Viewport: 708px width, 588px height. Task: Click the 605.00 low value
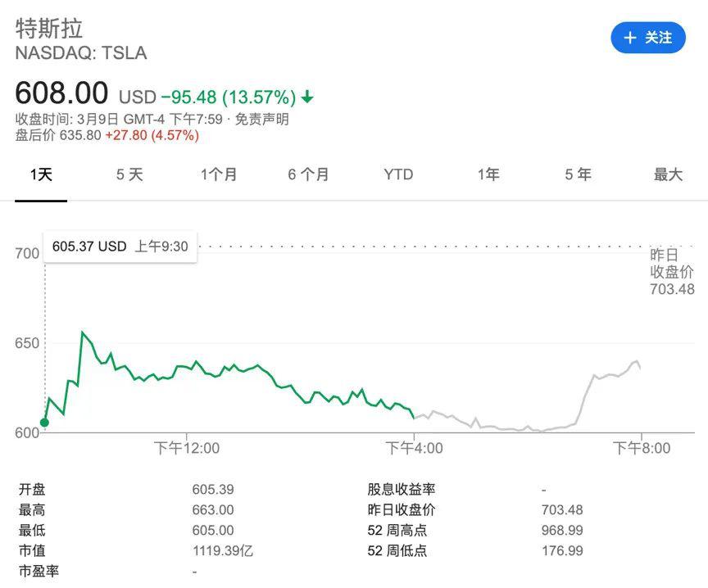tap(213, 530)
